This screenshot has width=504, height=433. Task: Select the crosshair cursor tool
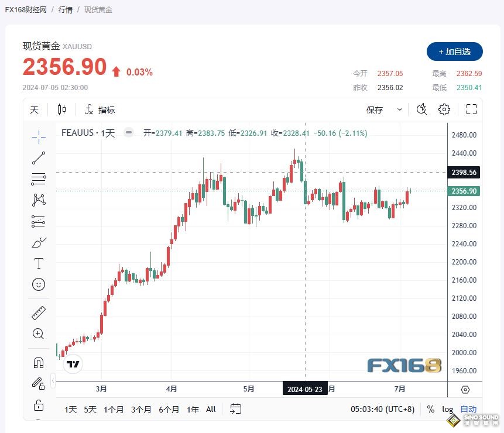tap(39, 137)
